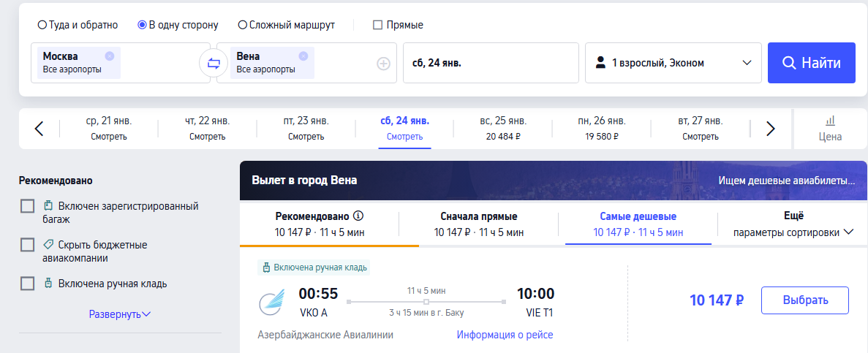Clear Вена from destination field
The height and width of the screenshot is (353, 868).
[303, 56]
